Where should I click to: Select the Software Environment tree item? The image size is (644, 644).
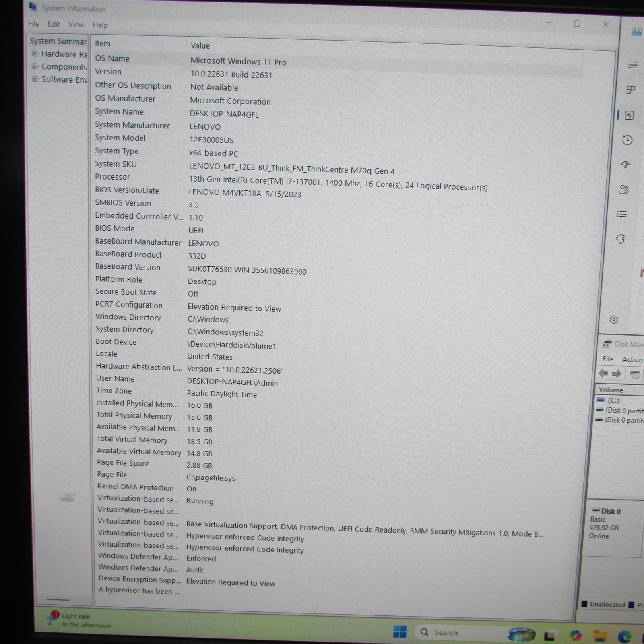64,79
